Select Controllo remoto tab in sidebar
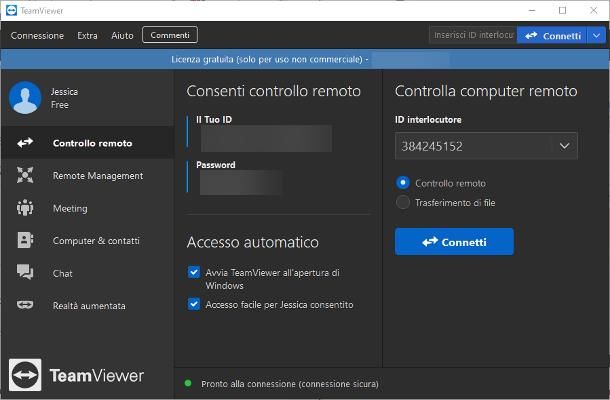610x400 pixels. click(x=88, y=143)
